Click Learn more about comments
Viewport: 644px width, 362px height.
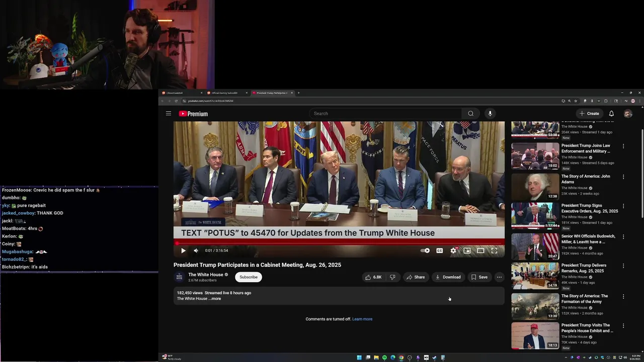click(362, 319)
